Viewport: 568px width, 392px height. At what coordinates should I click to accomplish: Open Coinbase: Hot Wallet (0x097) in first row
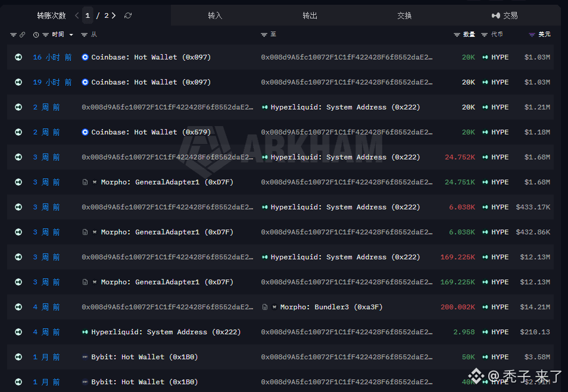(x=151, y=57)
